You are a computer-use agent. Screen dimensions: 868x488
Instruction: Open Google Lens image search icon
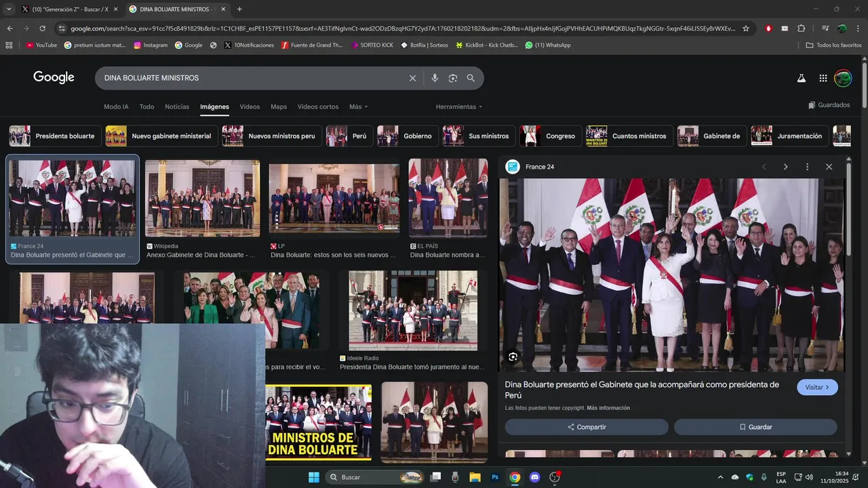[x=453, y=78]
